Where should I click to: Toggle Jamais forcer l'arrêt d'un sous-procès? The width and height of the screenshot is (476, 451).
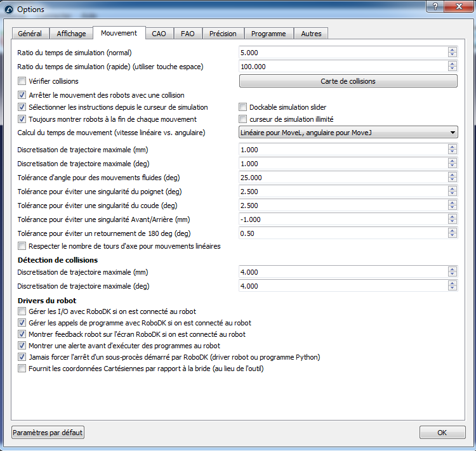tap(22, 357)
